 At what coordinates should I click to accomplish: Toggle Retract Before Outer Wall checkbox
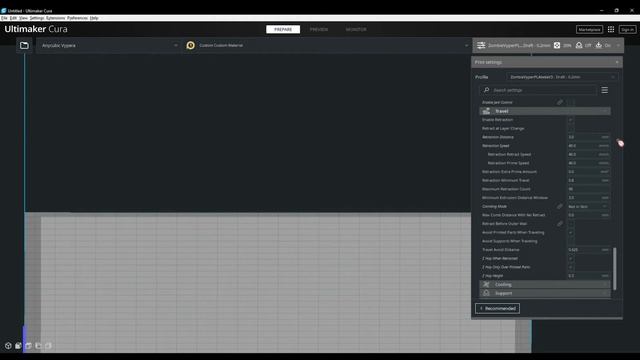(571, 224)
